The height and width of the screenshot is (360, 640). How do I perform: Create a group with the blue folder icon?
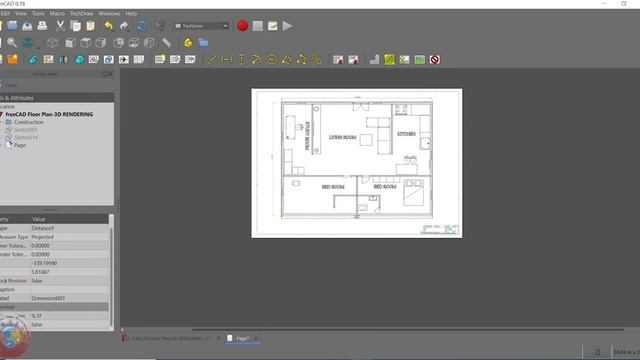203,42
